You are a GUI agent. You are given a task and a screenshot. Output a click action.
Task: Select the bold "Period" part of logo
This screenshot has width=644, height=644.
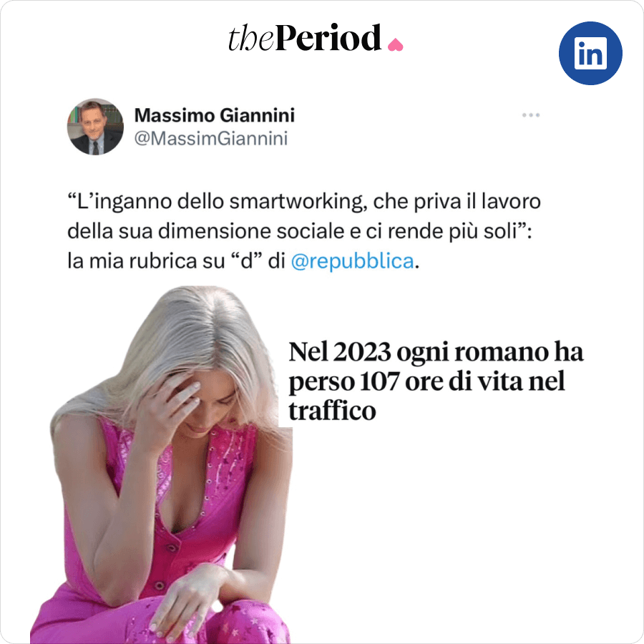pos(328,38)
